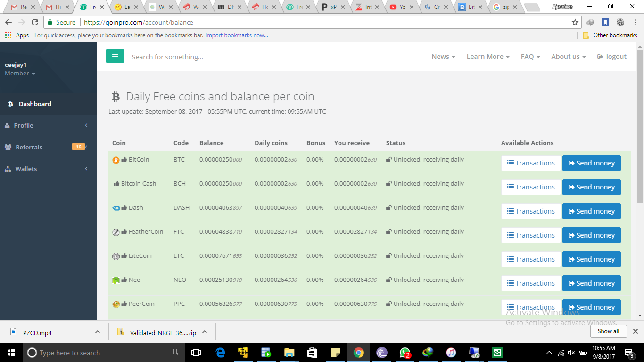This screenshot has height=362, width=644.
Task: Open the News dropdown menu
Action: point(443,57)
